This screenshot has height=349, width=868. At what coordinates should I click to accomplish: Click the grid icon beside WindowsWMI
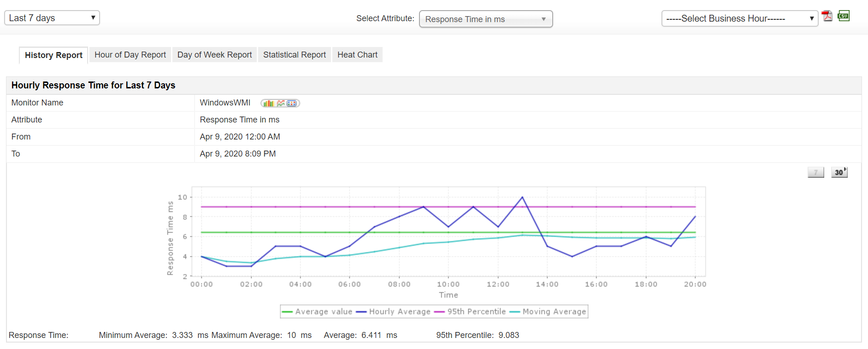click(292, 103)
